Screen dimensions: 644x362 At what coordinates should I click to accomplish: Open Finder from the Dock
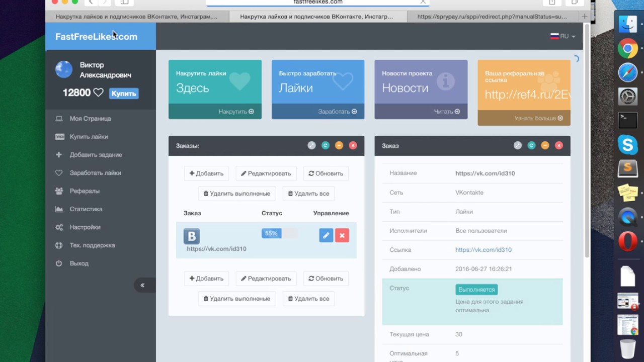click(x=627, y=24)
